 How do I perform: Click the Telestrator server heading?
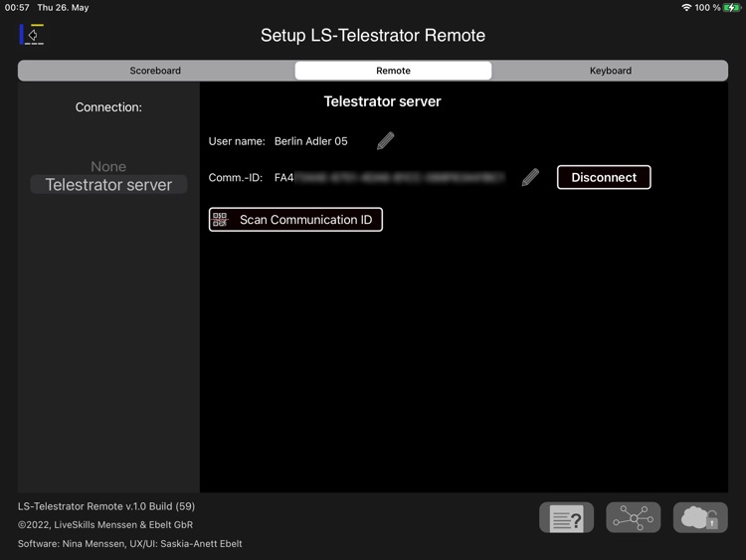(383, 101)
